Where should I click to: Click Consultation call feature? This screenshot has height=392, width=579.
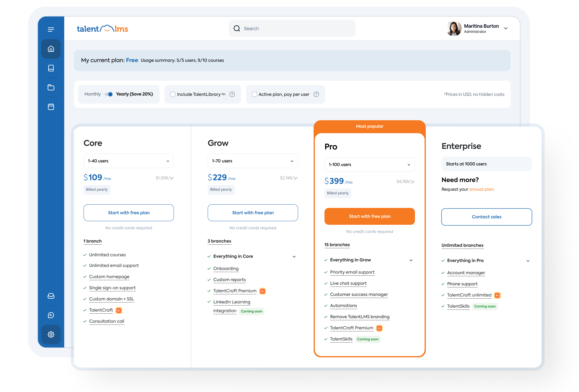[107, 321]
